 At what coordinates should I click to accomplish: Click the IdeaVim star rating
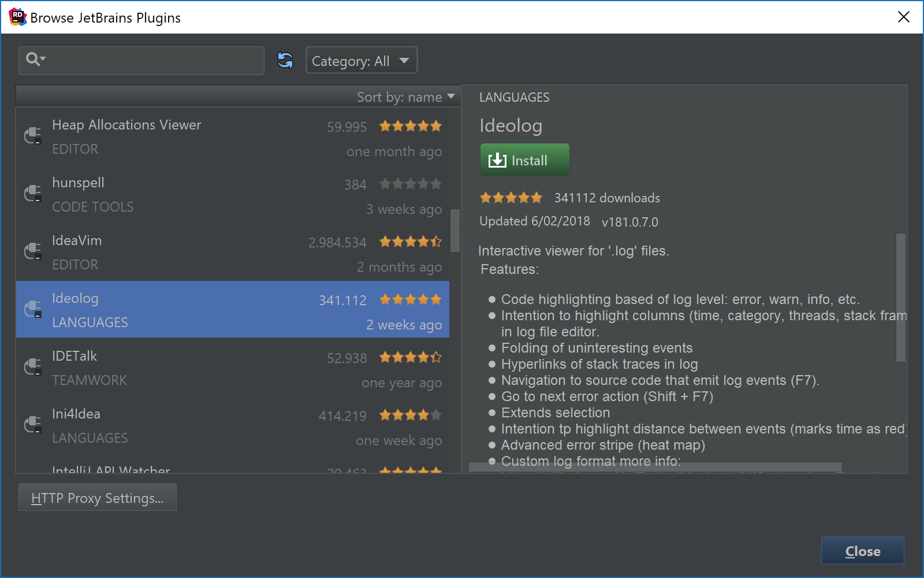coord(411,242)
